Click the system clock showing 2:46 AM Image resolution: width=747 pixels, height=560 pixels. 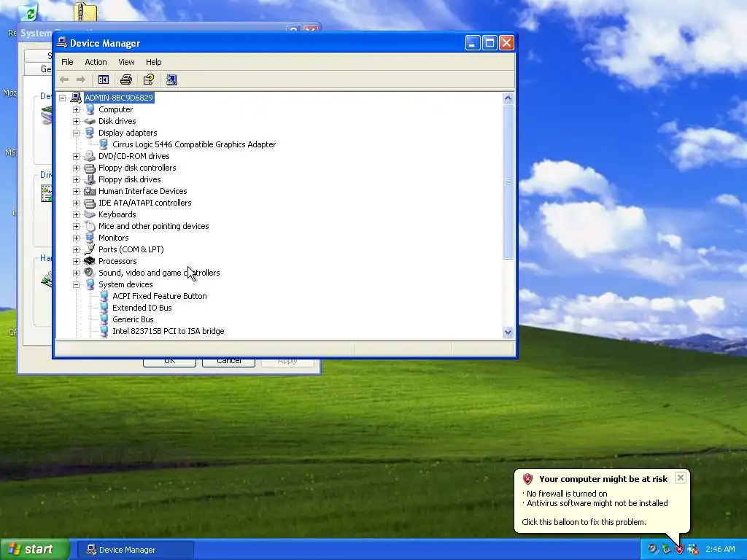click(x=720, y=550)
